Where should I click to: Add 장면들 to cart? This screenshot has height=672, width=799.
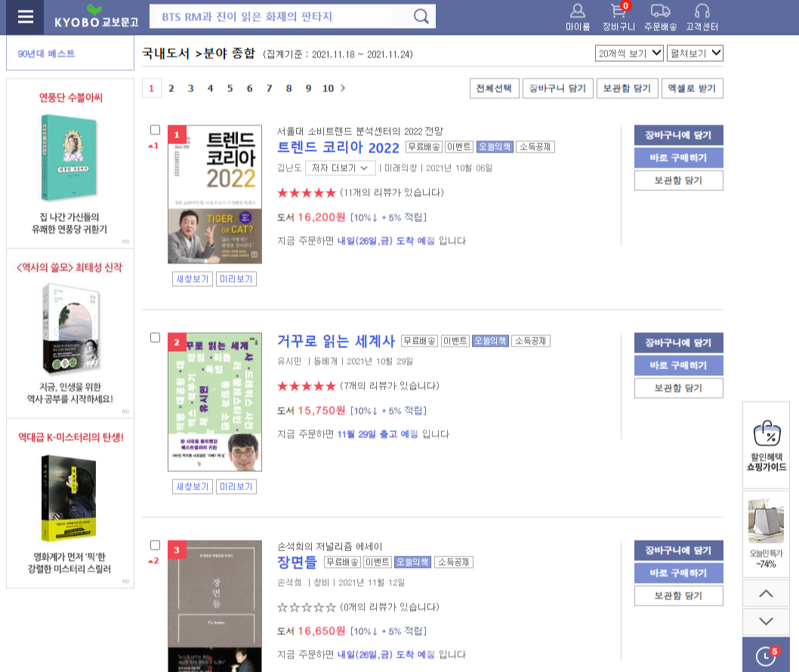click(x=678, y=550)
